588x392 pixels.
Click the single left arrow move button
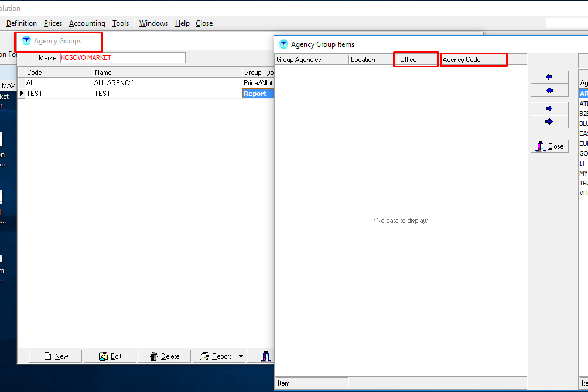[x=549, y=77]
